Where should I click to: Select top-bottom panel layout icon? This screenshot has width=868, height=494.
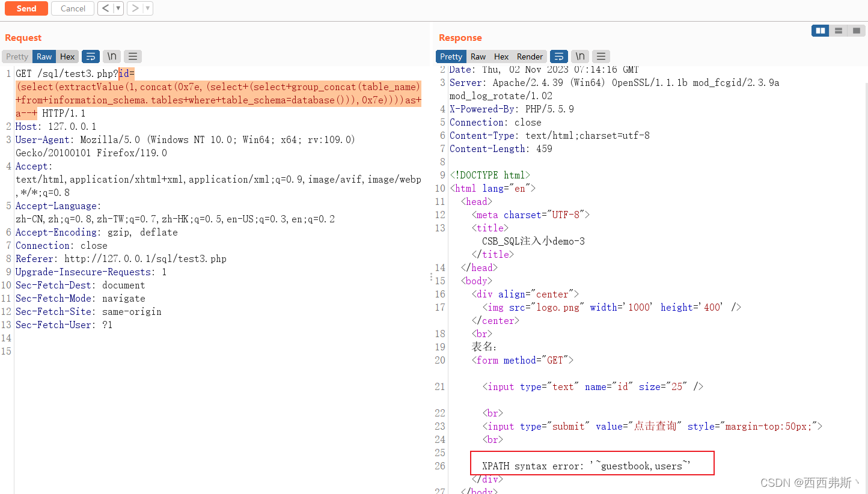pyautogui.click(x=838, y=31)
